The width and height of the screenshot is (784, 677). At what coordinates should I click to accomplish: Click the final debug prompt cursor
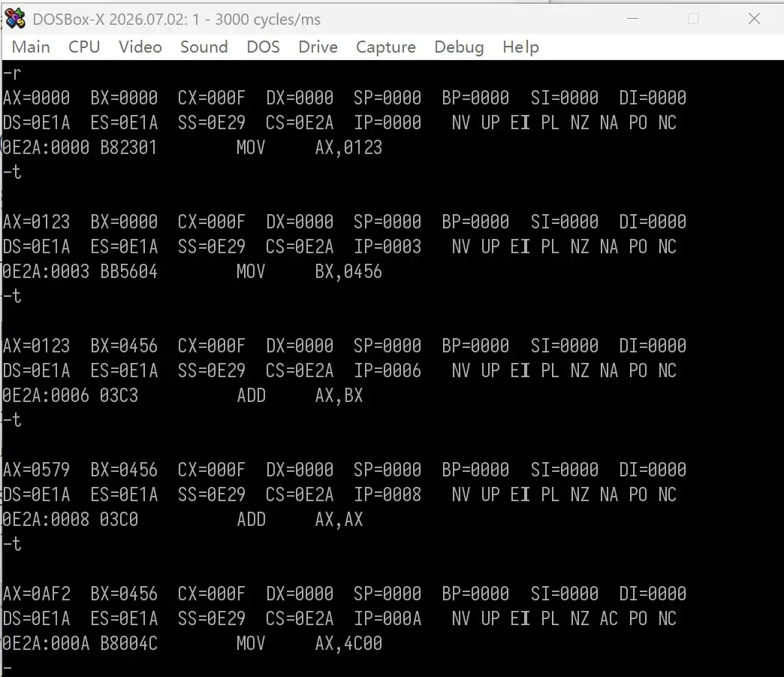pos(7,668)
